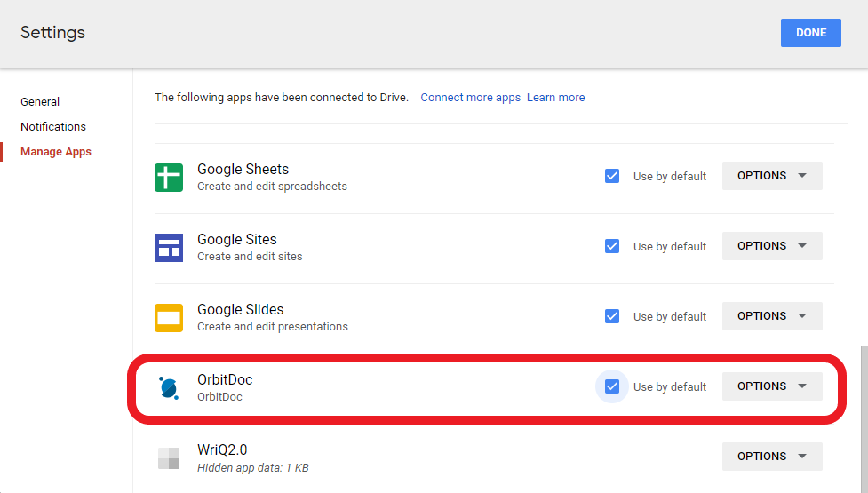The width and height of the screenshot is (868, 493).
Task: Select the Manage Apps tab
Action: tap(55, 152)
